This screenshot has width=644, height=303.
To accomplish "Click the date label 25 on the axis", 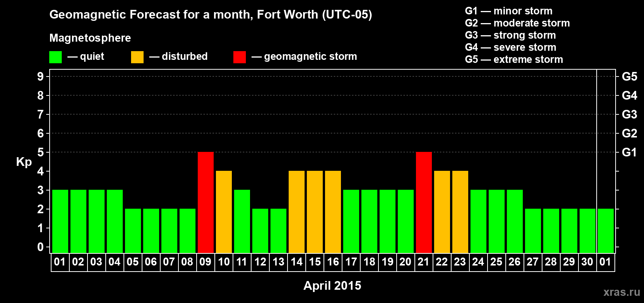I will 496,262.
